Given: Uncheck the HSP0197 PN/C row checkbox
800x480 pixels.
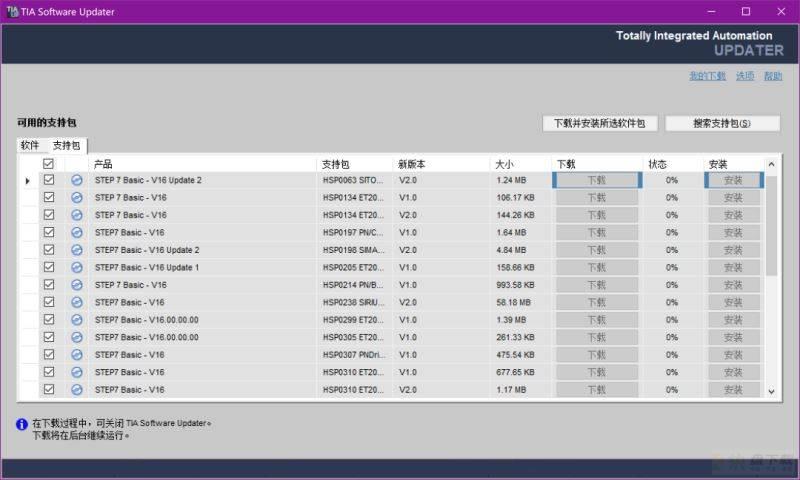Looking at the screenshot, I should click(x=49, y=232).
